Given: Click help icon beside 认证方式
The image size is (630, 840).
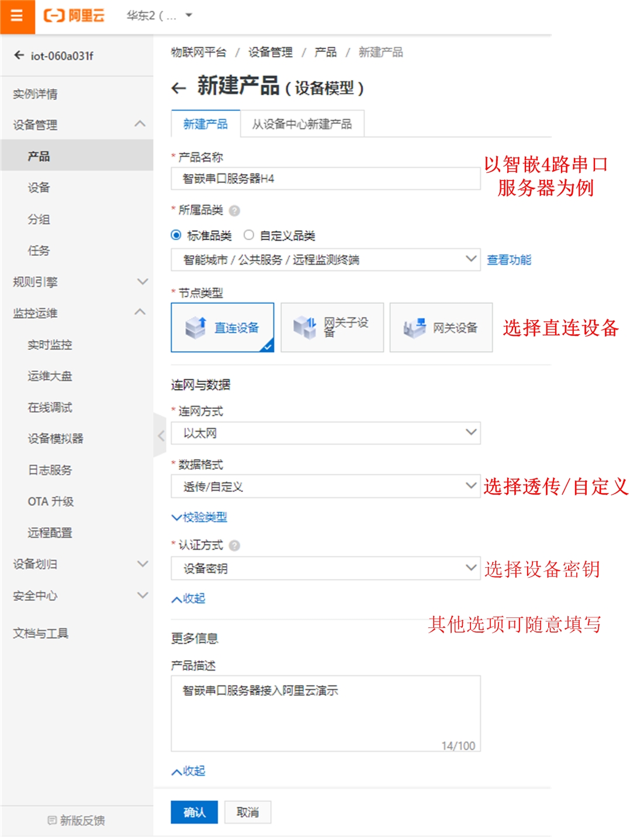Looking at the screenshot, I should pyautogui.click(x=234, y=546).
